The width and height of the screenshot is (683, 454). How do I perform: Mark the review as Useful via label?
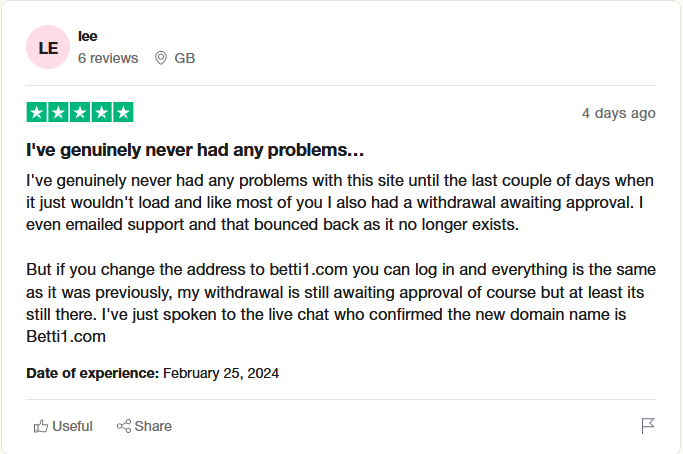point(72,426)
